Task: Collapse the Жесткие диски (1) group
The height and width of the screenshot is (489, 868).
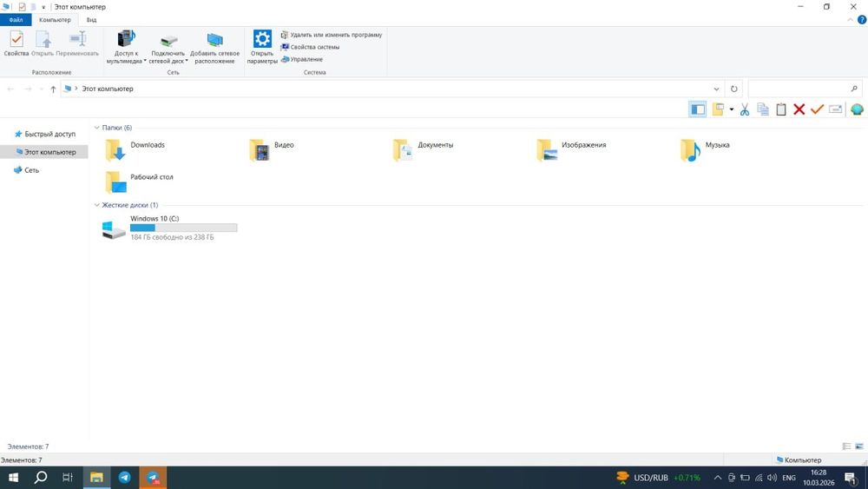Action: (x=97, y=205)
